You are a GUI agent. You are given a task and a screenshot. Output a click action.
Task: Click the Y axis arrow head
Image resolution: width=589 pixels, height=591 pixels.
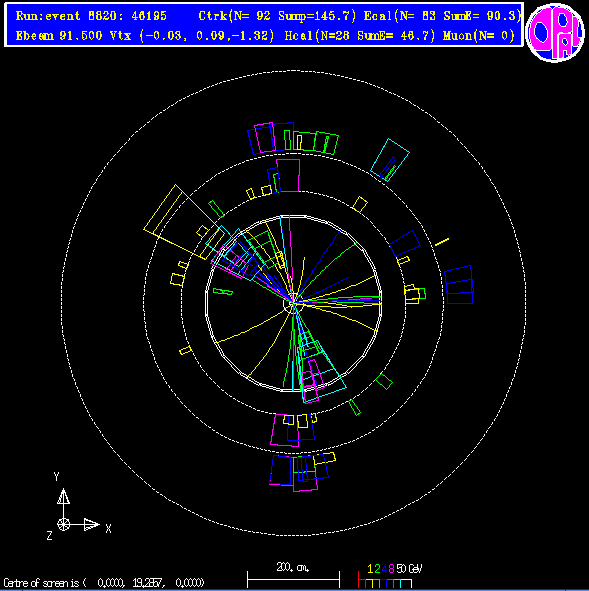(x=63, y=496)
